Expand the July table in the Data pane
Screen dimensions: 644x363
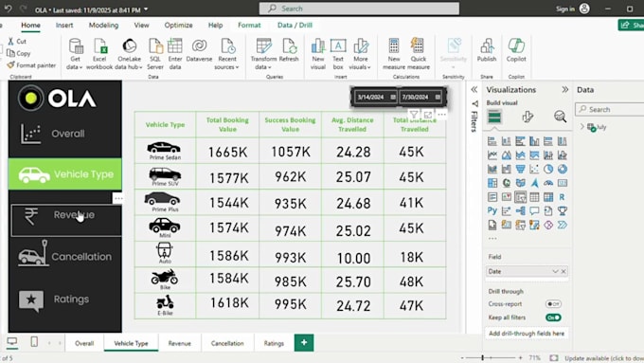click(x=582, y=127)
